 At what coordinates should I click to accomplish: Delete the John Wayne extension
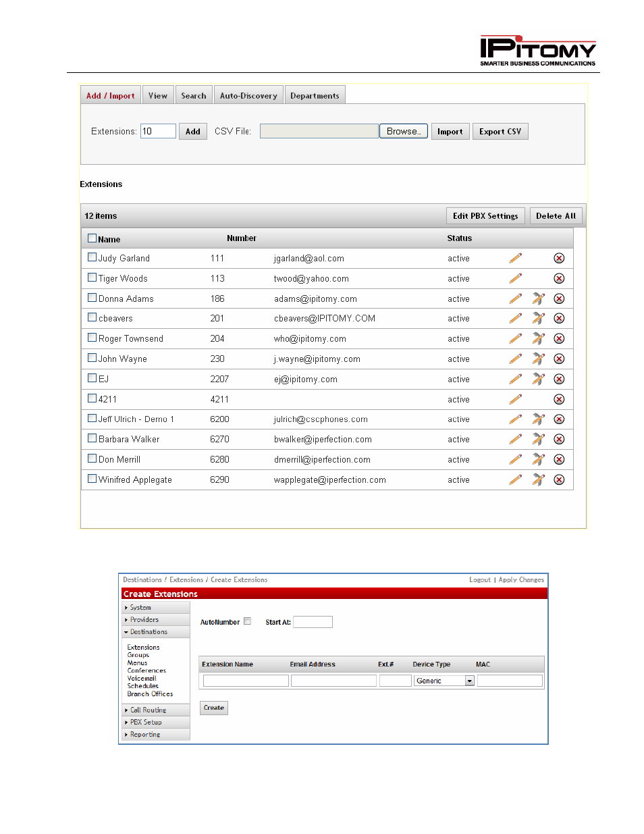(559, 359)
